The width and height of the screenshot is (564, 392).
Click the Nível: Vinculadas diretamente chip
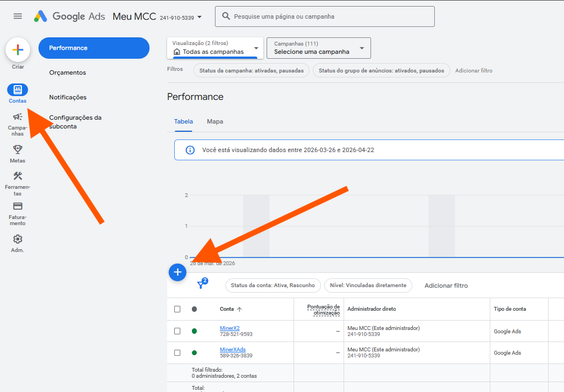pyautogui.click(x=368, y=285)
